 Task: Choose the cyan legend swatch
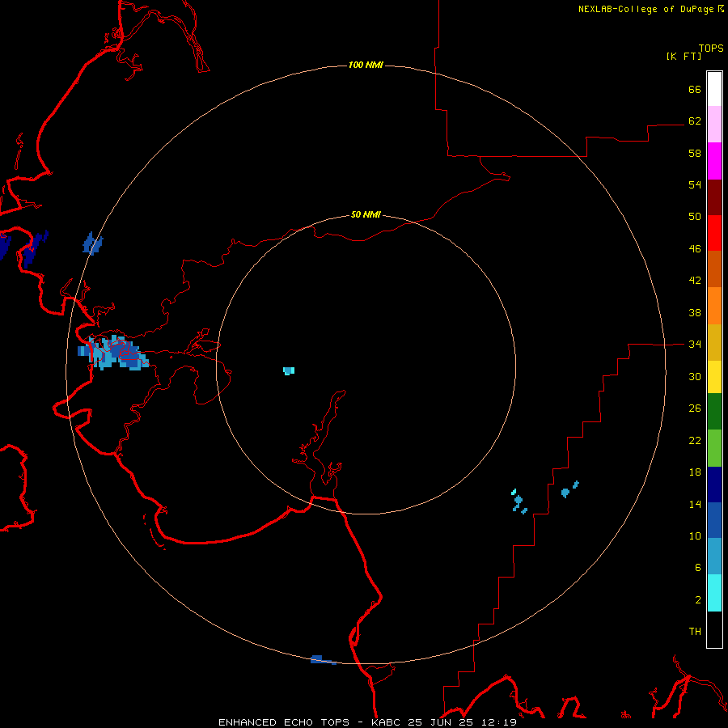click(x=714, y=593)
